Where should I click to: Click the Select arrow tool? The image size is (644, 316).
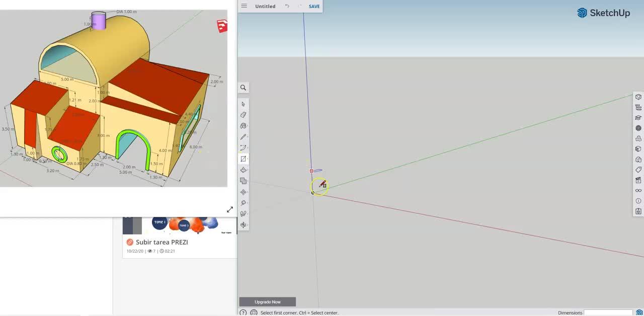[x=243, y=104]
